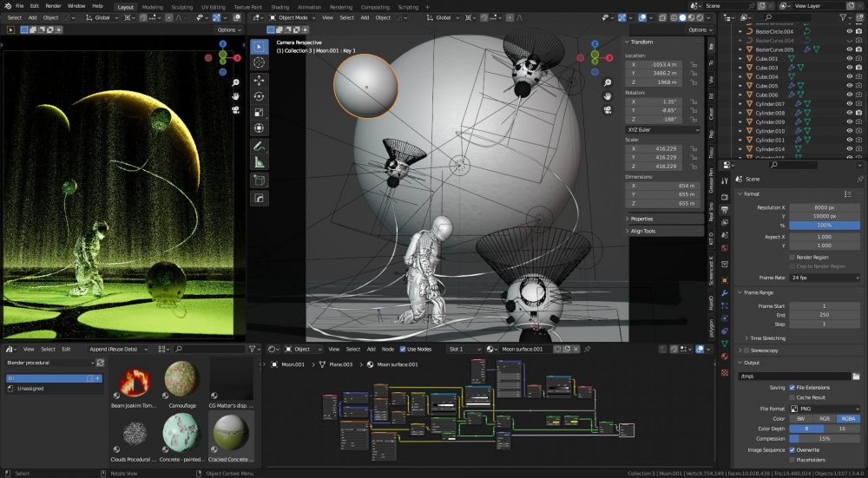Image resolution: width=868 pixels, height=478 pixels.
Task: Switch to the Shading workspace tab
Action: [x=280, y=7]
